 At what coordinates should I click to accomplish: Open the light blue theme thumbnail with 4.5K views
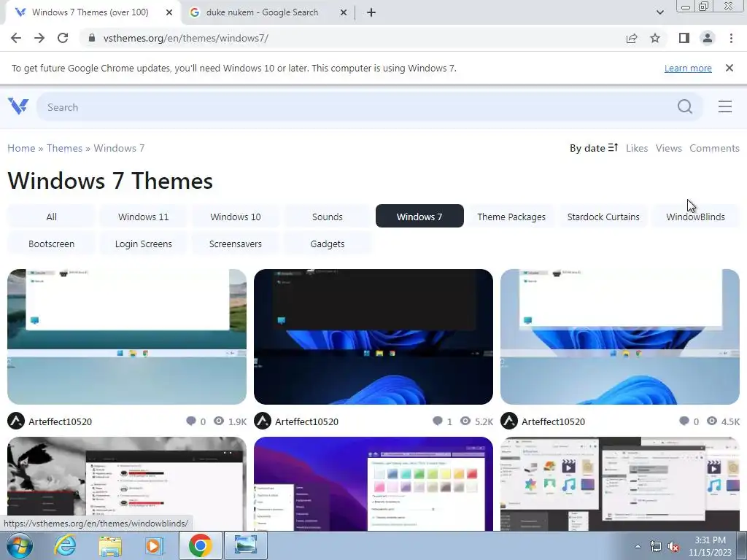(x=620, y=337)
